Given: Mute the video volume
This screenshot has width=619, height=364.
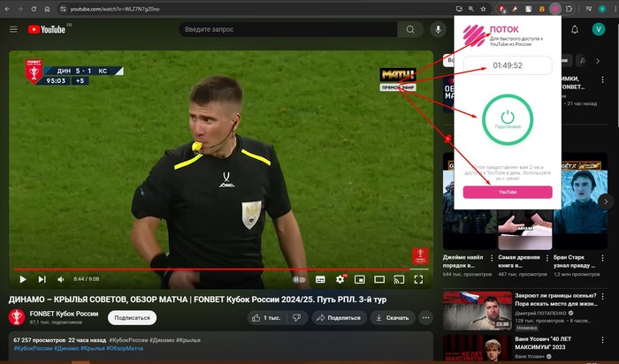Looking at the screenshot, I should click(x=61, y=279).
